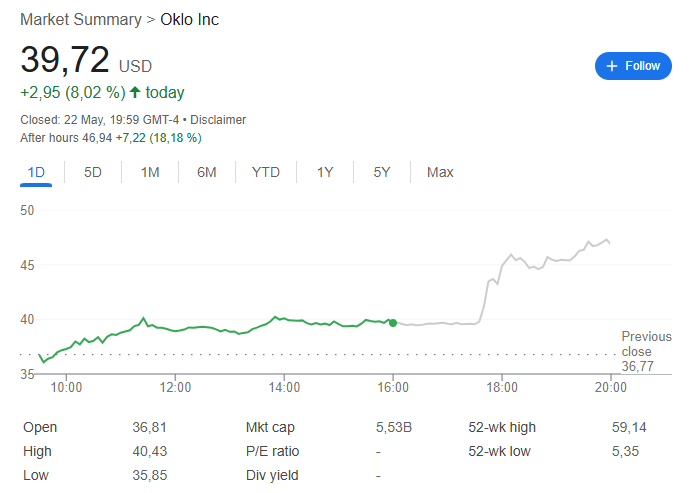Screen dimensions: 694x493
Task: Switch to the 6M tab
Action: tap(207, 172)
